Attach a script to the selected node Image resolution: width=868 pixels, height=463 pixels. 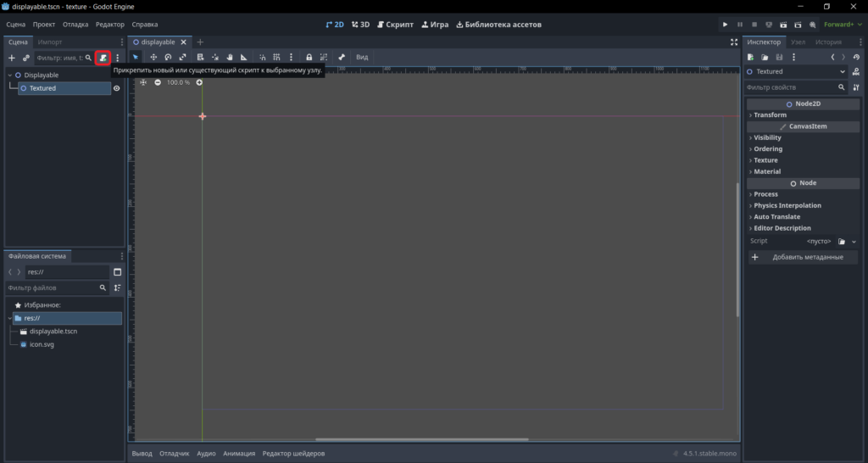coord(103,58)
